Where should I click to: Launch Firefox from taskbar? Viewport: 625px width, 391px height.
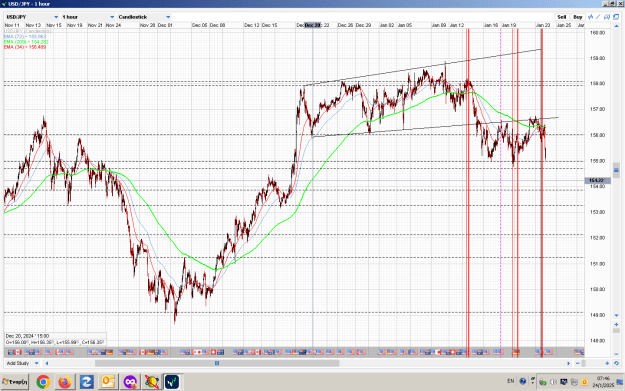tap(65, 382)
